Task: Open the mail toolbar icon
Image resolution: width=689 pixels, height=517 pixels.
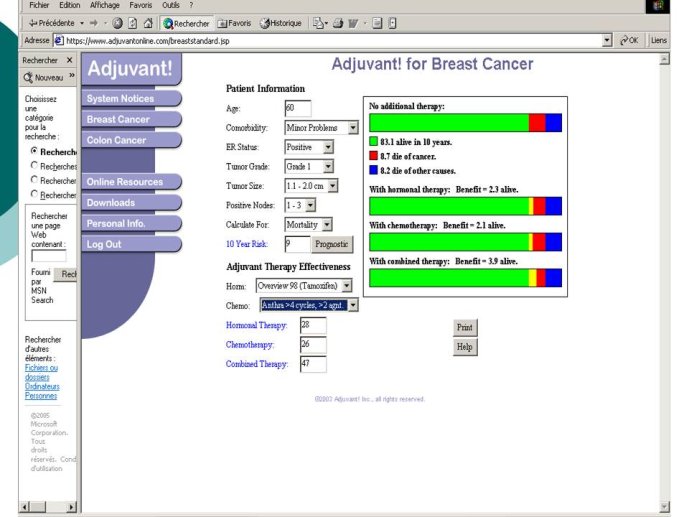Action: [319, 23]
